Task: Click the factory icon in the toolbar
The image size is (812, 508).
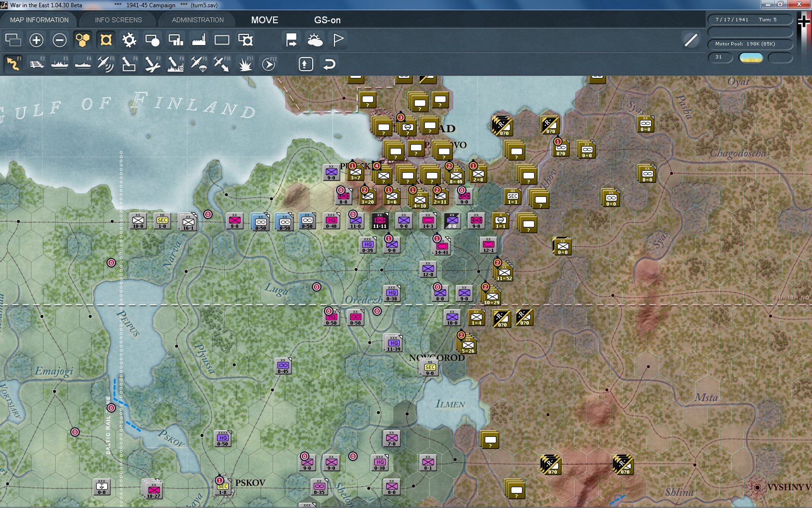Action: point(199,40)
